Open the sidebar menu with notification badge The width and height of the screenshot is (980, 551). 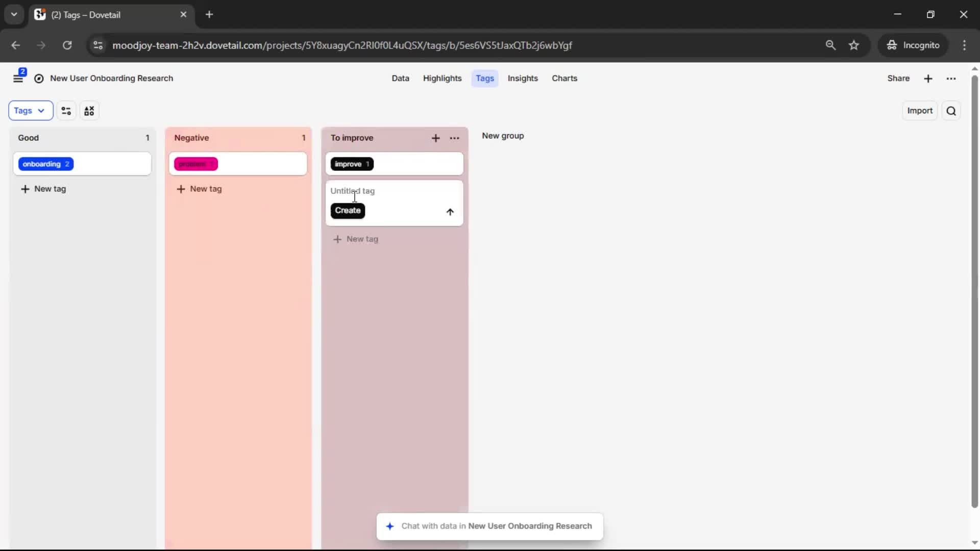[x=18, y=78]
